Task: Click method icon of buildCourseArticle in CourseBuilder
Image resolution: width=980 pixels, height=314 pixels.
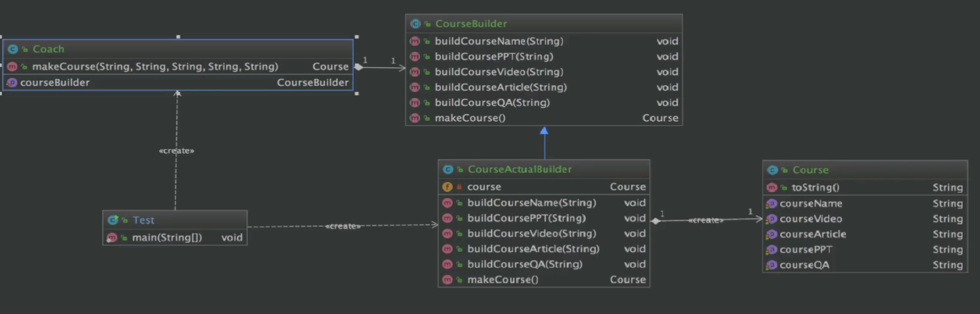Action: [415, 87]
